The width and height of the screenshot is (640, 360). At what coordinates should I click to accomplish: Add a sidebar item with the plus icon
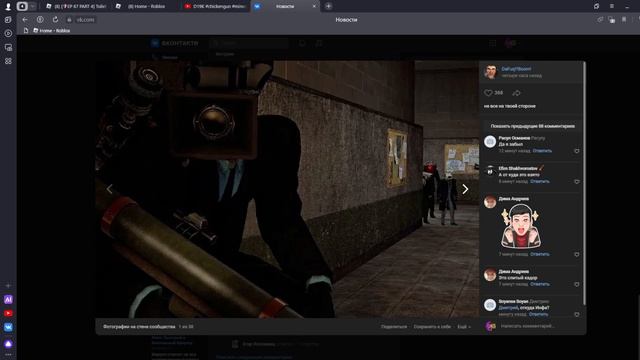pyautogui.click(x=8, y=286)
